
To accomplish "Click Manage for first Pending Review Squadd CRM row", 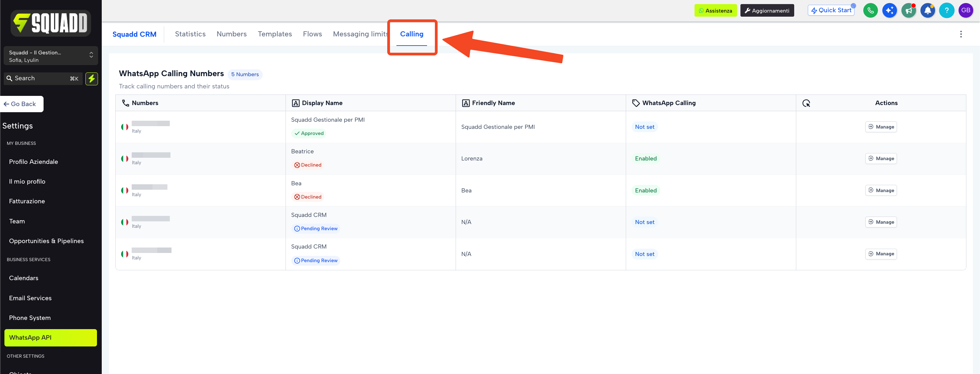I will 881,222.
